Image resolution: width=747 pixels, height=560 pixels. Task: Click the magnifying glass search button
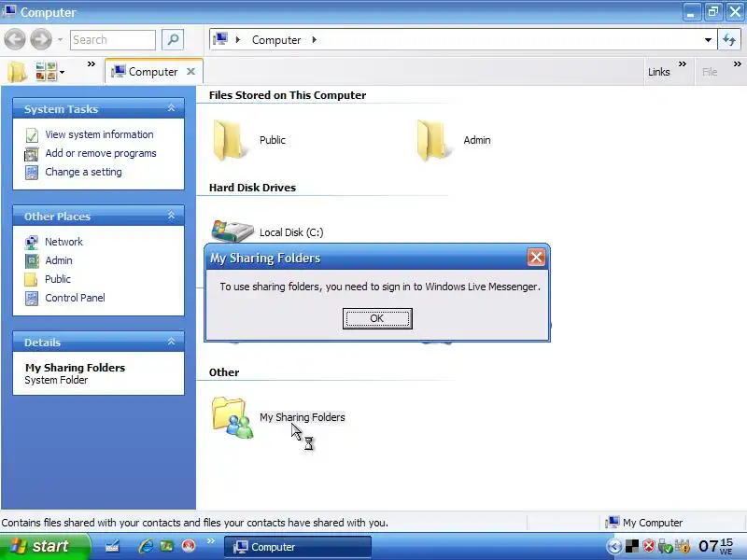(x=173, y=39)
